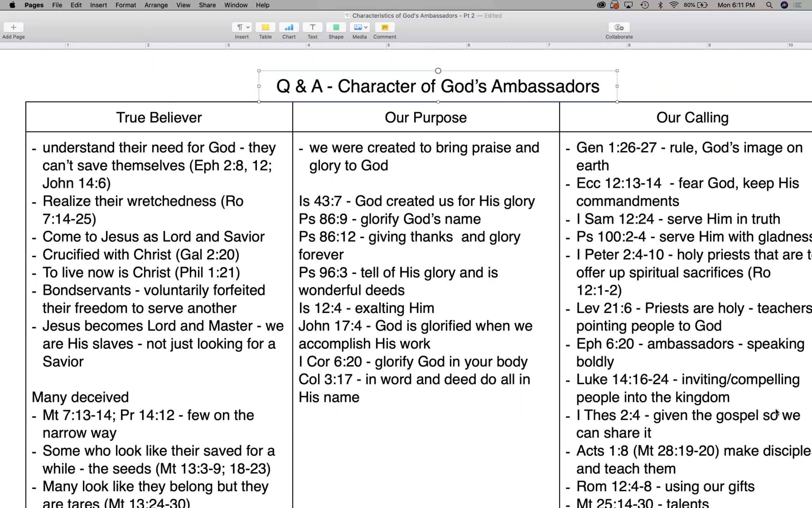Open Spotlight search magnifier in menu bar
This screenshot has height=508, width=812.
769,5
